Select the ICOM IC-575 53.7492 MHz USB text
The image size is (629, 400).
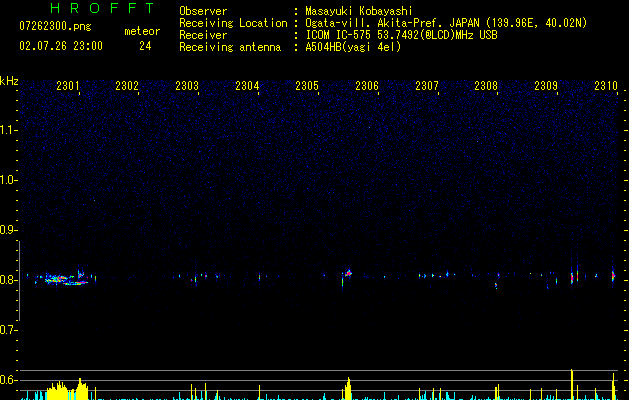401,35
